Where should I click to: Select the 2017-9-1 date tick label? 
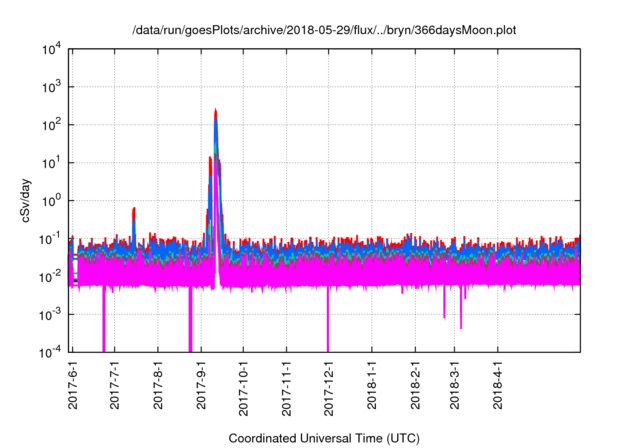[x=201, y=387]
